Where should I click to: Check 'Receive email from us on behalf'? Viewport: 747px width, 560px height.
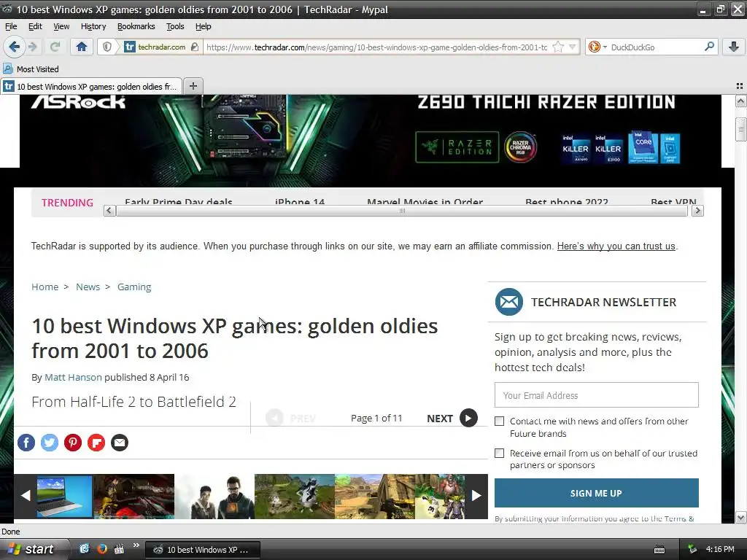click(x=499, y=454)
